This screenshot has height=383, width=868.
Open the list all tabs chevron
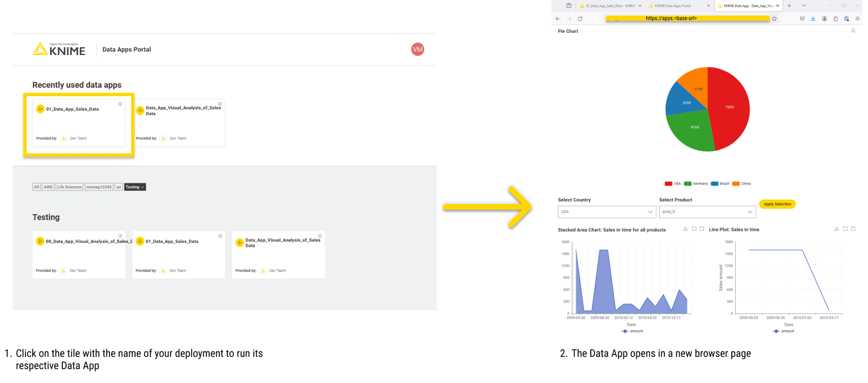(x=804, y=6)
